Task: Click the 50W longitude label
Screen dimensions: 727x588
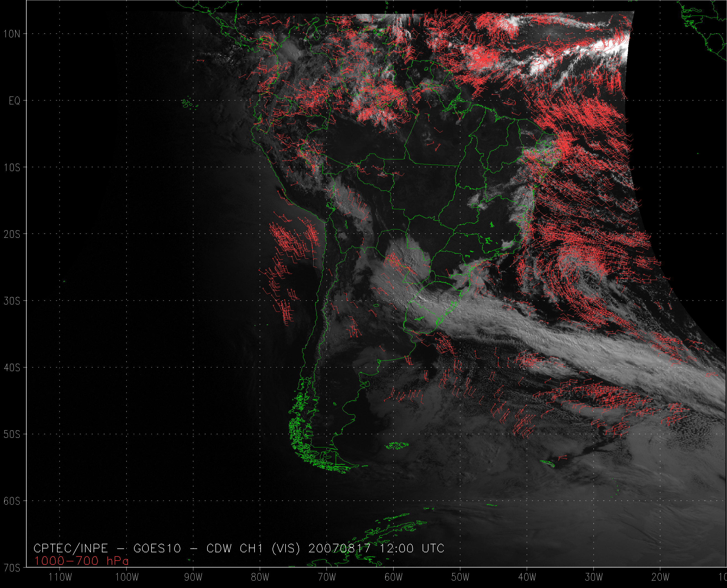Action: pos(460,577)
